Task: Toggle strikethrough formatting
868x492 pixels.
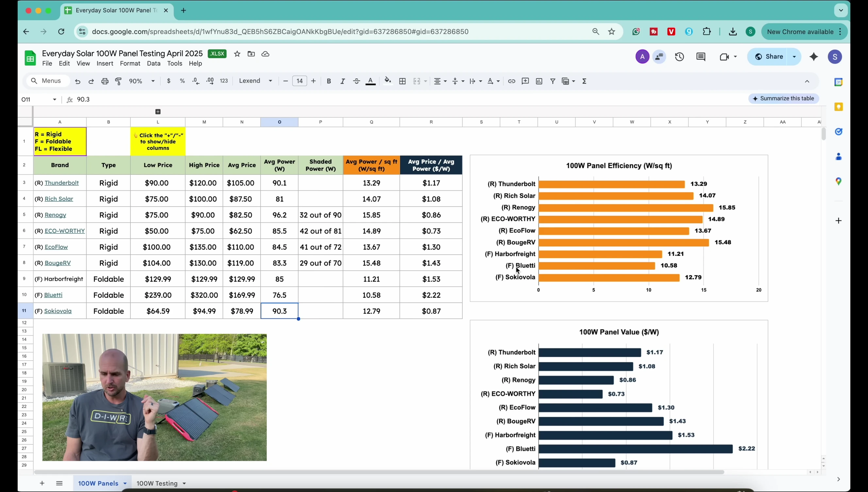Action: pos(356,81)
